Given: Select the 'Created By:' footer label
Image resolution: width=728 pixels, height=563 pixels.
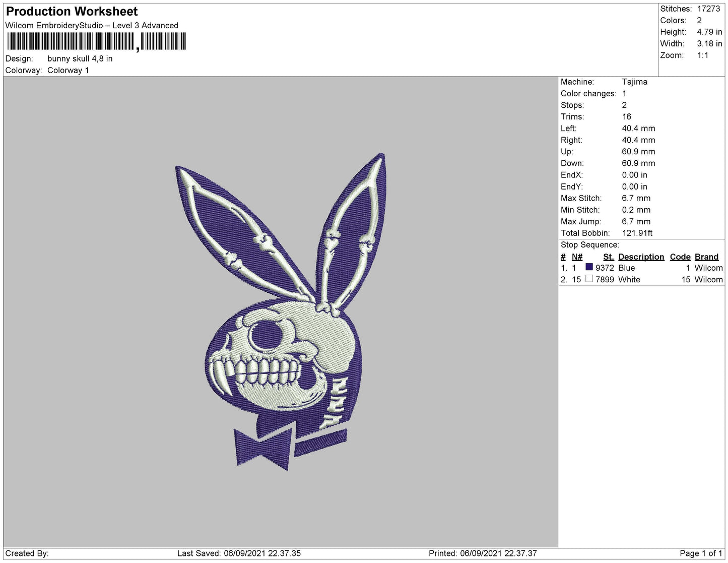Looking at the screenshot, I should pyautogui.click(x=27, y=553).
